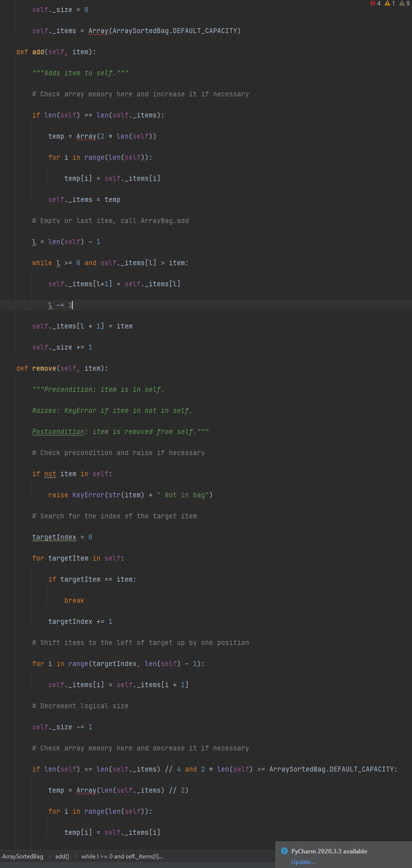Click the comment 'Decrement logical size'
The width and height of the screenshot is (412, 868).
point(80,706)
